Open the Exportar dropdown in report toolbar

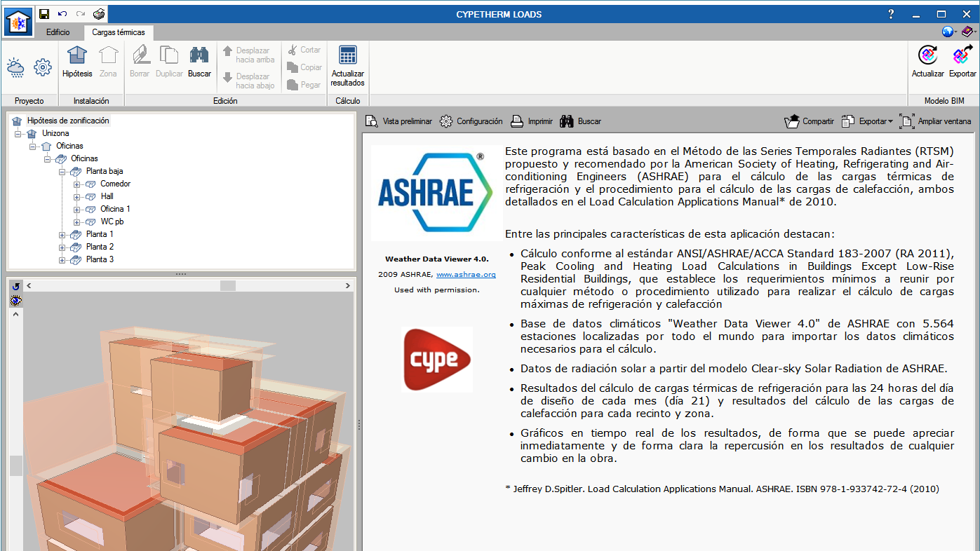pos(867,121)
